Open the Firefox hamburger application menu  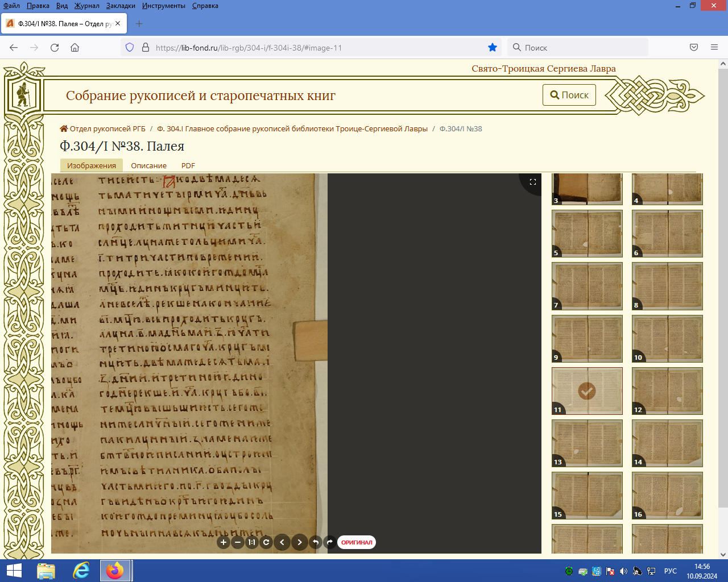click(x=714, y=48)
